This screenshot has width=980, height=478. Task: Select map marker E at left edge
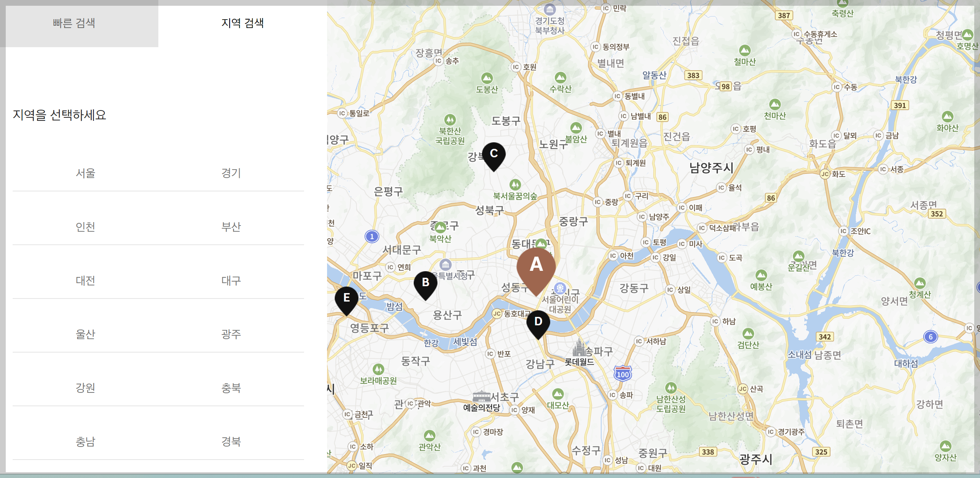[346, 298]
